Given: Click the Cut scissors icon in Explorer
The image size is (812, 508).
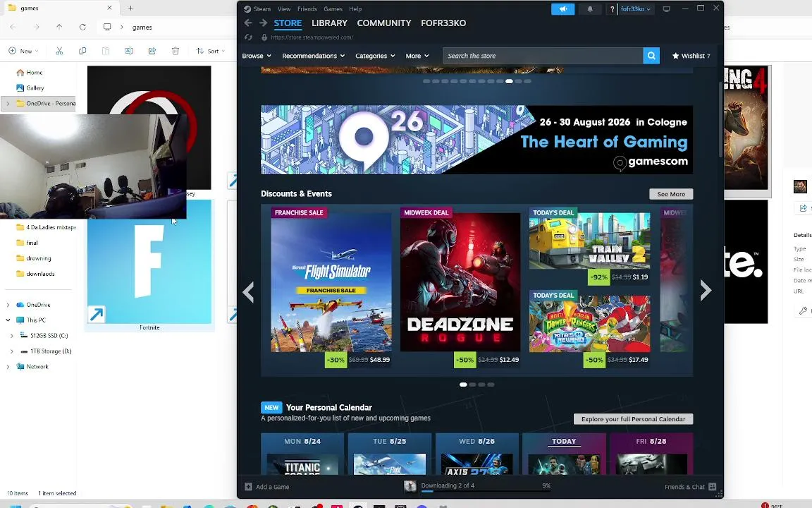Looking at the screenshot, I should (x=59, y=51).
